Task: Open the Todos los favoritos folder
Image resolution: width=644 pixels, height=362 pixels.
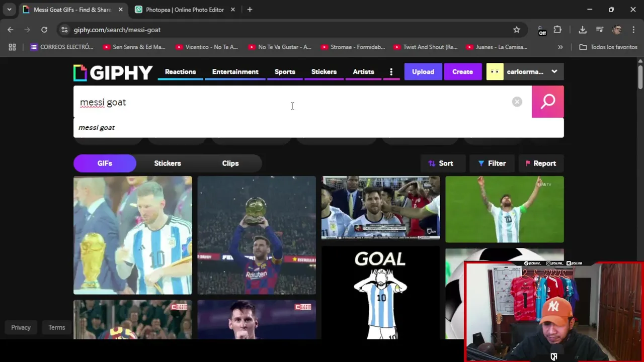Action: click(x=608, y=47)
